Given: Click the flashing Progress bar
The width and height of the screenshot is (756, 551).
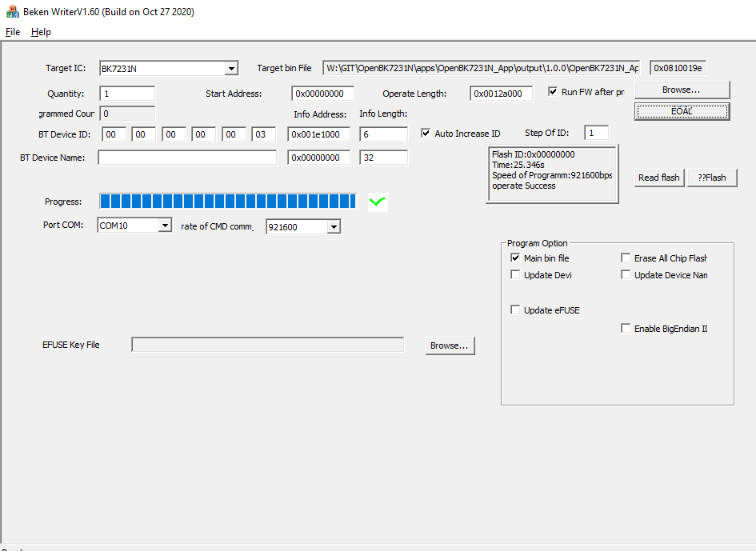Looking at the screenshot, I should pos(227,201).
